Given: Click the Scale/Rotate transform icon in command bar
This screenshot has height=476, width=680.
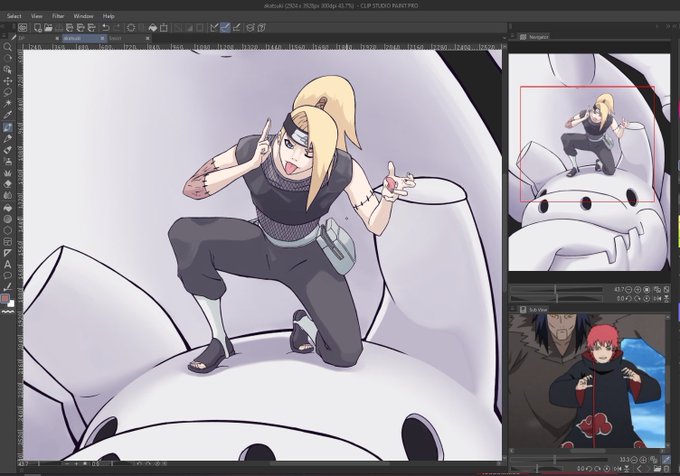Looking at the screenshot, I should coord(164,28).
